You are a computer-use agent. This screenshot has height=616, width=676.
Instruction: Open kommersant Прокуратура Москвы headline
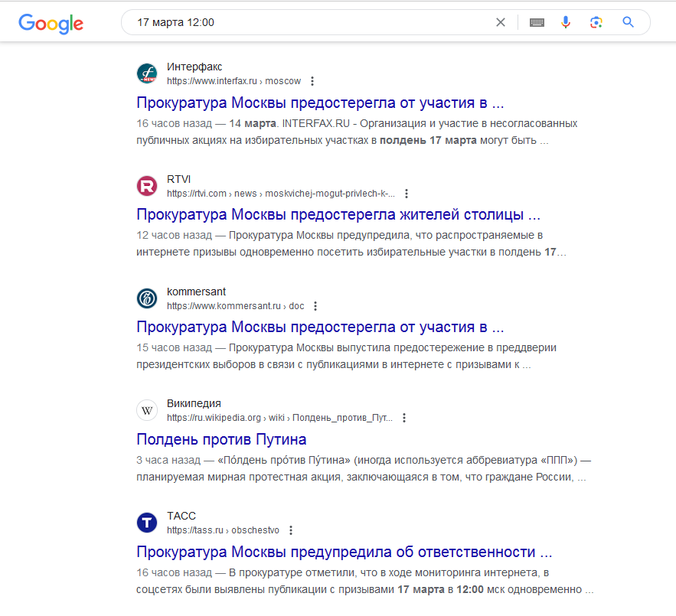(320, 328)
